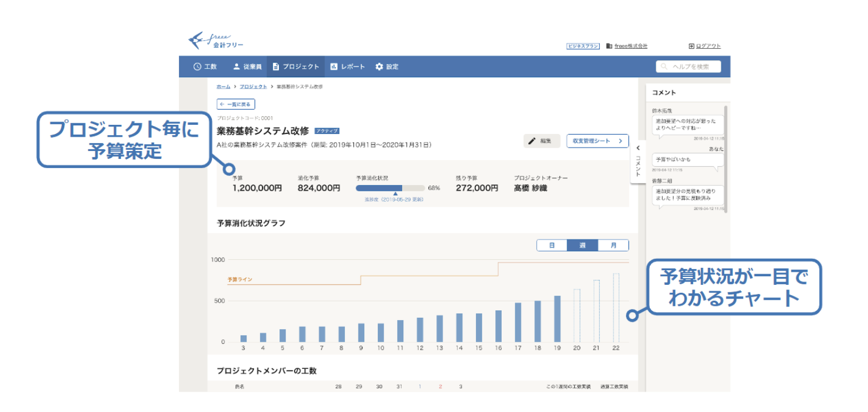This screenshot has height=412, width=868.
Task: Click the コメント panel heading
Action: pos(663,93)
